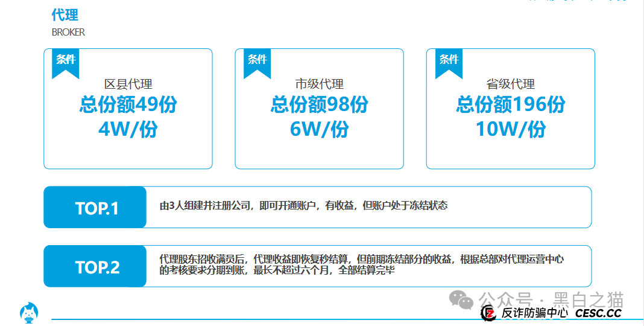Click the BROKER subtitle
The image size is (644, 326).
point(68,32)
